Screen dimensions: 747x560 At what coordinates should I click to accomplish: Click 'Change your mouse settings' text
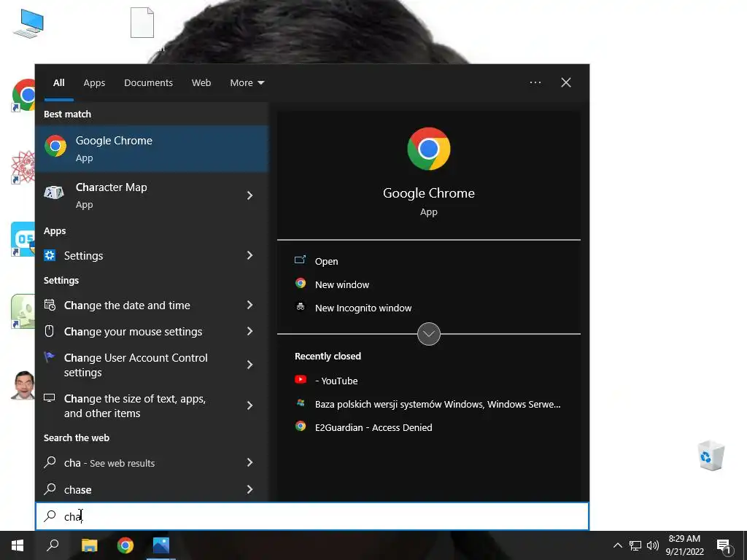[133, 332]
